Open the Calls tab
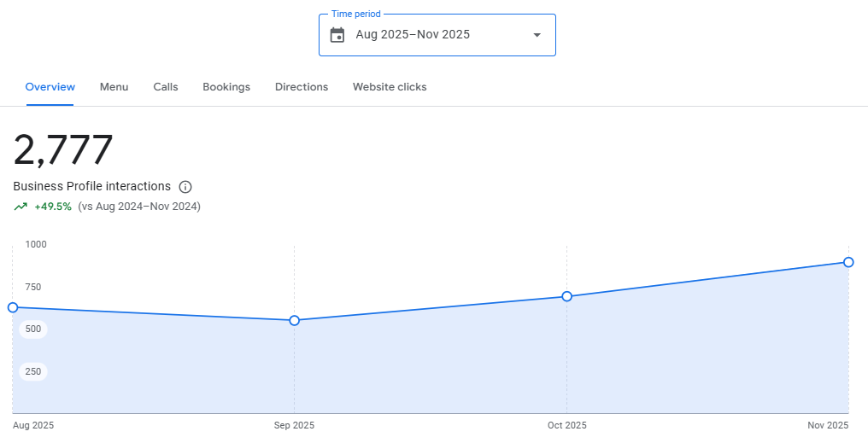This screenshot has height=443, width=868. point(166,87)
